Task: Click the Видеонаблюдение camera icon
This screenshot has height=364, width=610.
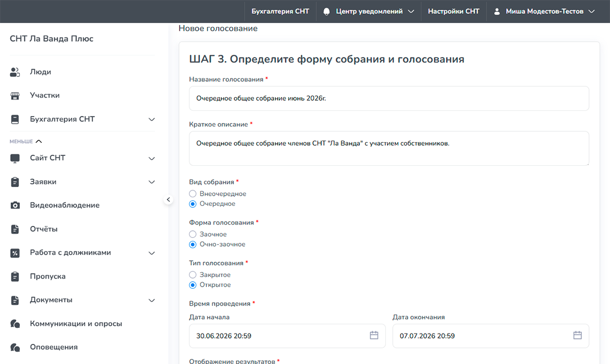Action: pos(15,205)
